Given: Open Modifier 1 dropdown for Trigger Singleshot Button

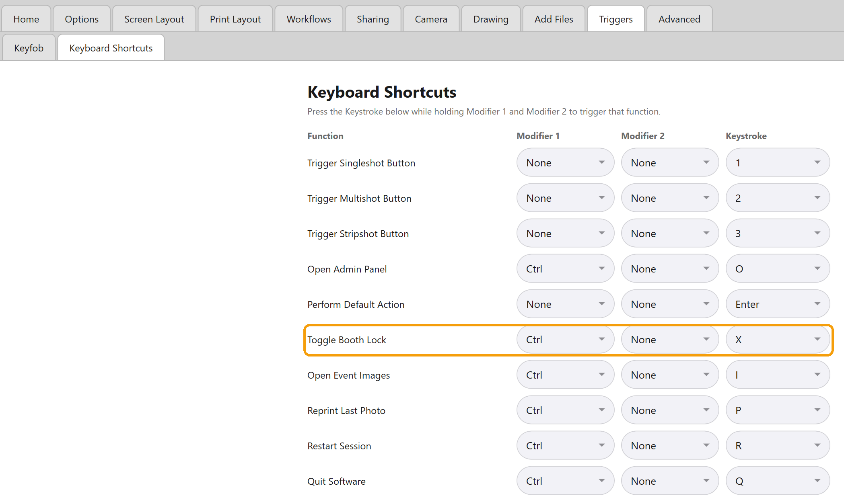Looking at the screenshot, I should tap(565, 162).
